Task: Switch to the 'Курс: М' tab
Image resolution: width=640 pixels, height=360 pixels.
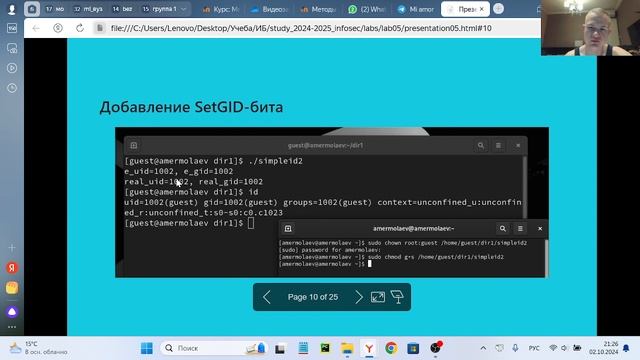Action: pyautogui.click(x=221, y=9)
